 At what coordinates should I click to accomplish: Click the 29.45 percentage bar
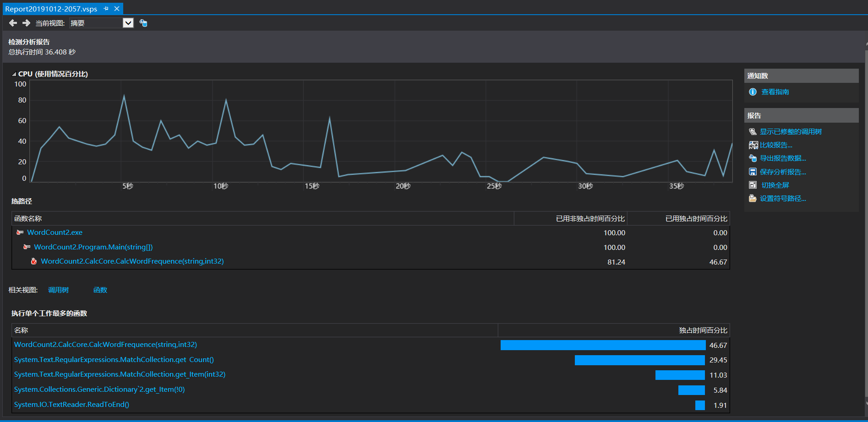pos(640,360)
